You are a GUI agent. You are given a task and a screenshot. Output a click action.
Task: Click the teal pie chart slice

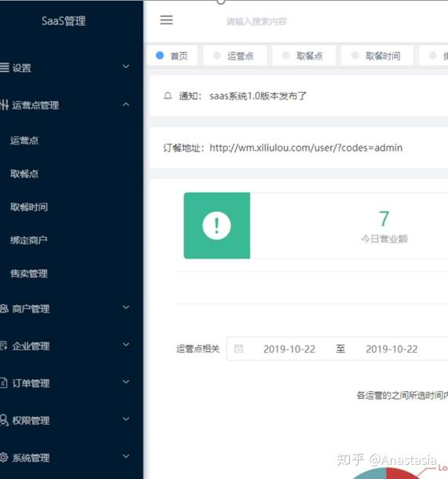(371, 474)
